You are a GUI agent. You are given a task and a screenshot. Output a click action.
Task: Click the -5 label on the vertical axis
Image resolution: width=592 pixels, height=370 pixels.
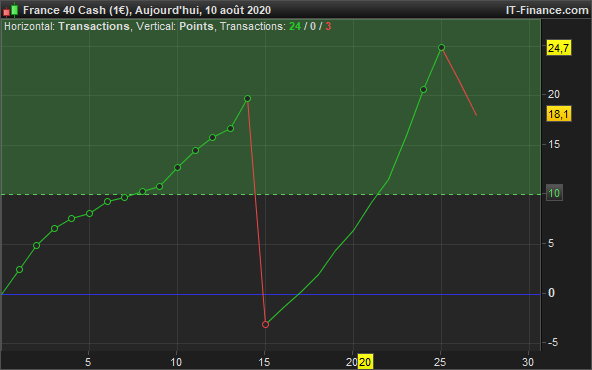[553, 342]
